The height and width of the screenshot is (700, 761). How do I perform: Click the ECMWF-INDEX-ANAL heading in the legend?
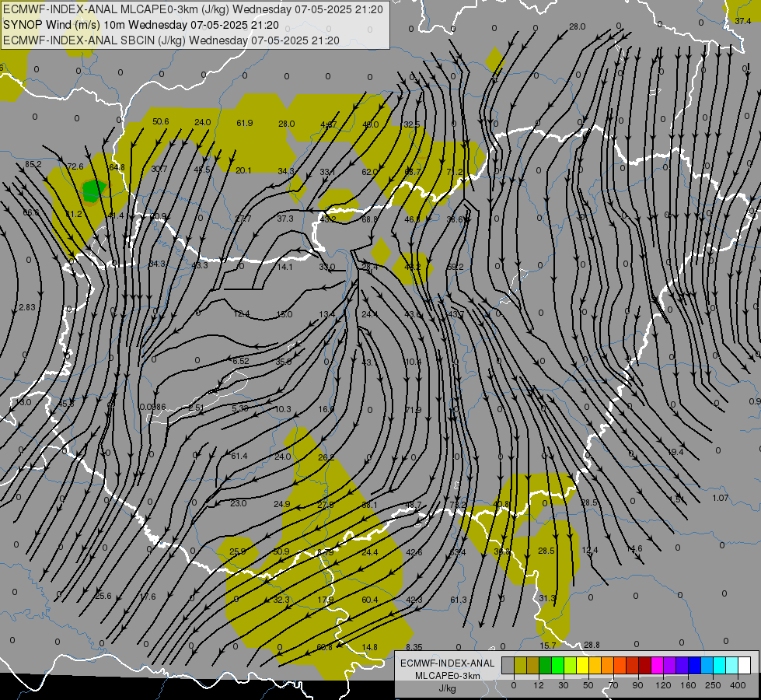point(448,663)
